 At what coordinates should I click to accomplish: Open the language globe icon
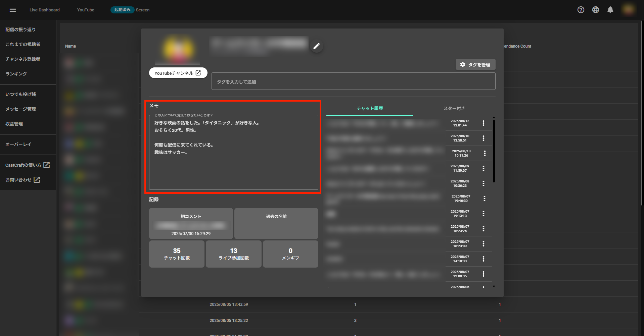[x=596, y=10]
